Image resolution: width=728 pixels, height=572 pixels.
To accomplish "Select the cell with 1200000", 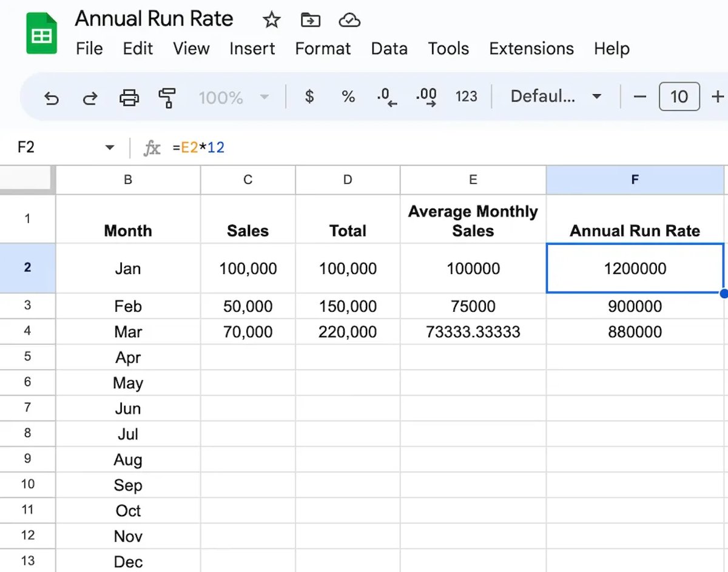I will (635, 268).
